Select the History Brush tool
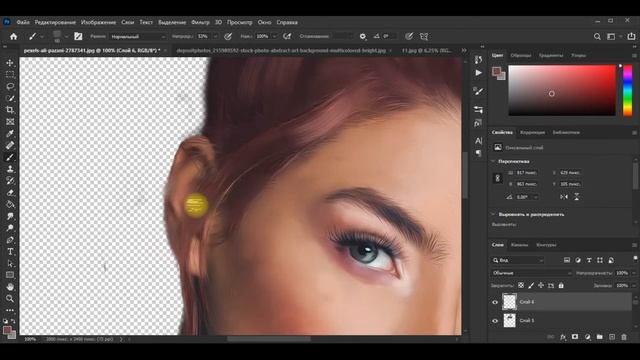Viewport: 640px width, 360px height. pos(10,181)
